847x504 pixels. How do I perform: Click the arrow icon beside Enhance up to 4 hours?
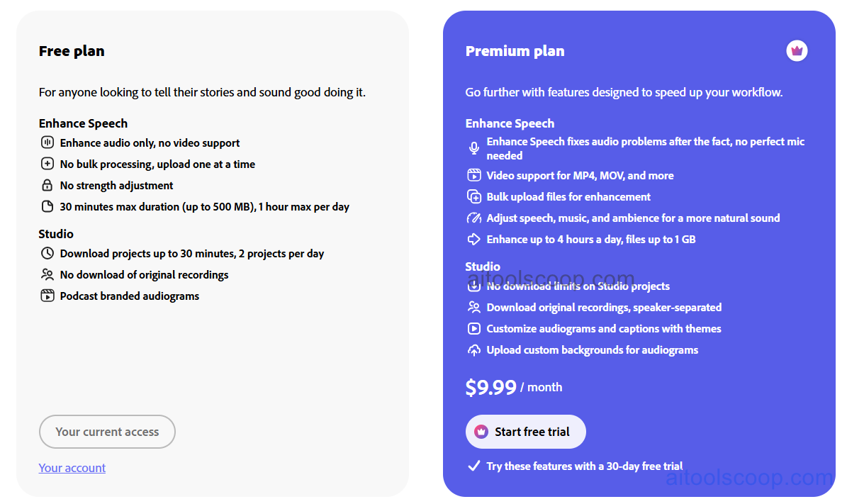click(x=473, y=239)
